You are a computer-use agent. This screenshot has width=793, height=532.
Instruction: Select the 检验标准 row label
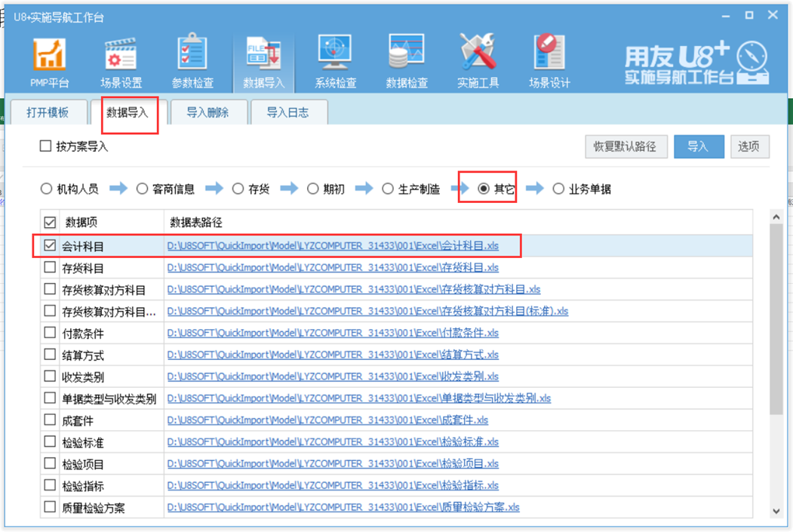[x=83, y=442]
